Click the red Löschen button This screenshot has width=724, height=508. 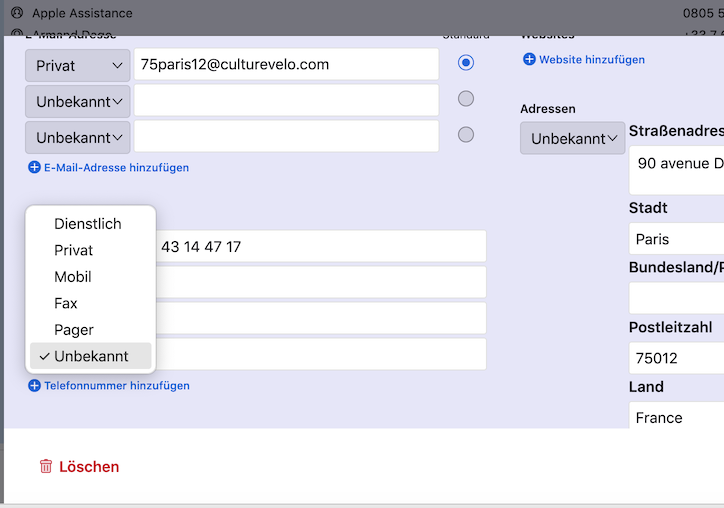pos(79,466)
